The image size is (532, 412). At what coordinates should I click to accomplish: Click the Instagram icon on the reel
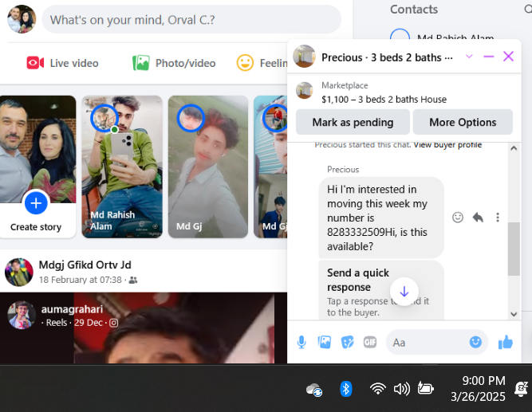[114, 323]
